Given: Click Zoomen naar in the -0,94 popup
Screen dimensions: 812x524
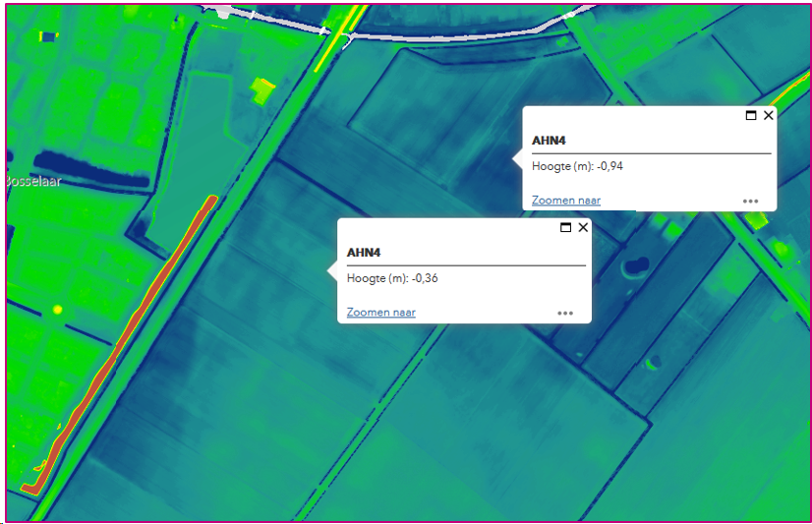Looking at the screenshot, I should [566, 201].
